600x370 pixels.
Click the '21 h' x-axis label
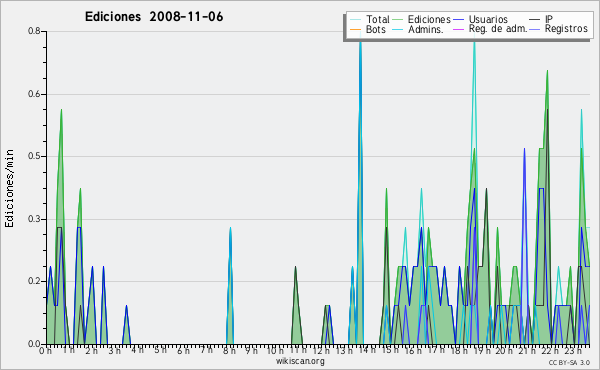pos(528,351)
